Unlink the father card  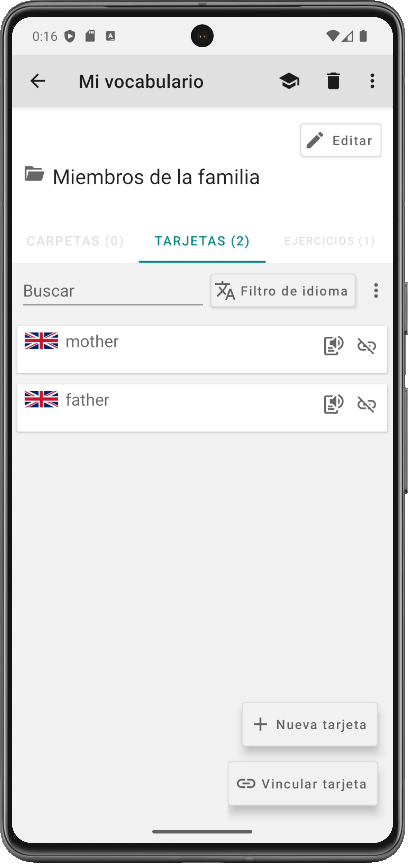pos(367,404)
